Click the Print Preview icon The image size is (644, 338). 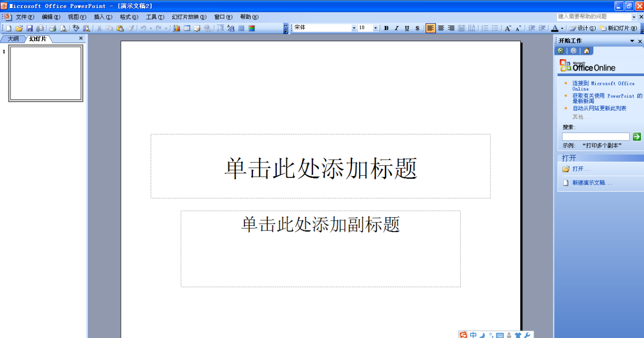point(63,28)
